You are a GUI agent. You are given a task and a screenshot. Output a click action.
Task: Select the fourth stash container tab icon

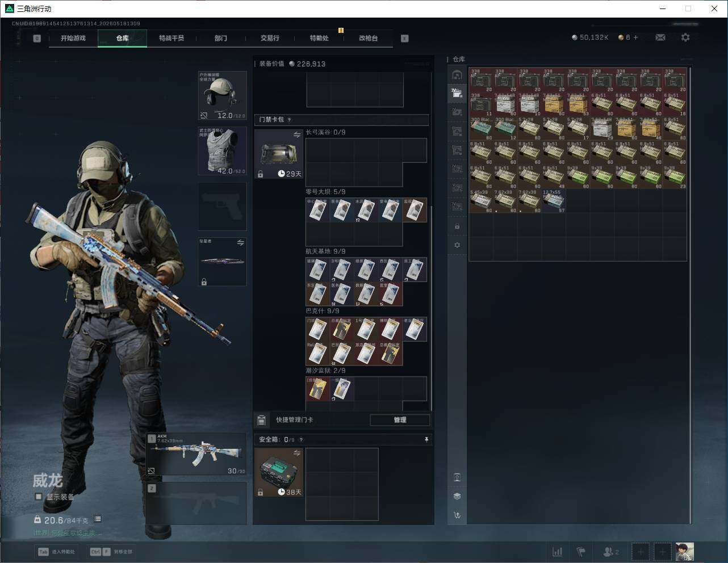(x=457, y=131)
